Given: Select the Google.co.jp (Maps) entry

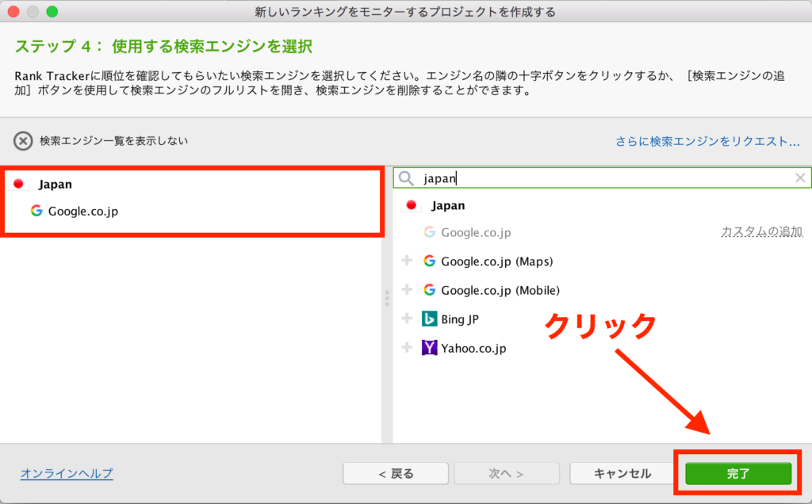Looking at the screenshot, I should point(496,262).
